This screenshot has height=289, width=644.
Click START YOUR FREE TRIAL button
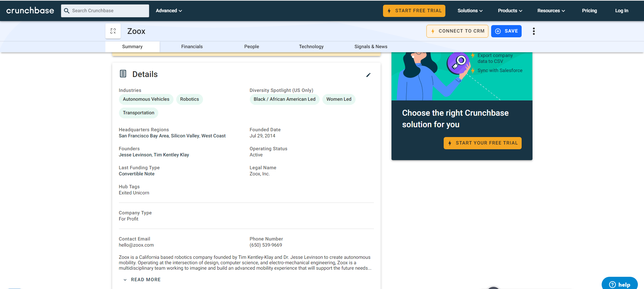tap(483, 143)
